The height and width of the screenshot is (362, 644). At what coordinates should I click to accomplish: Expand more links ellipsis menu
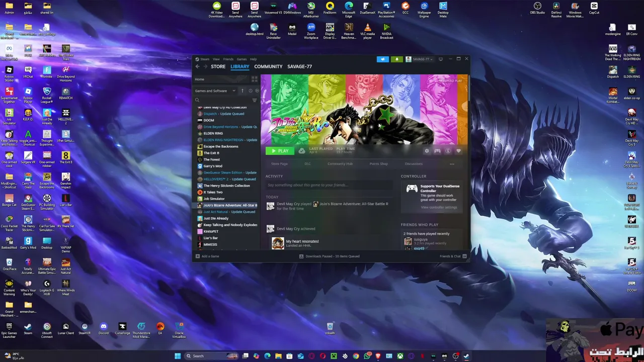point(452,164)
